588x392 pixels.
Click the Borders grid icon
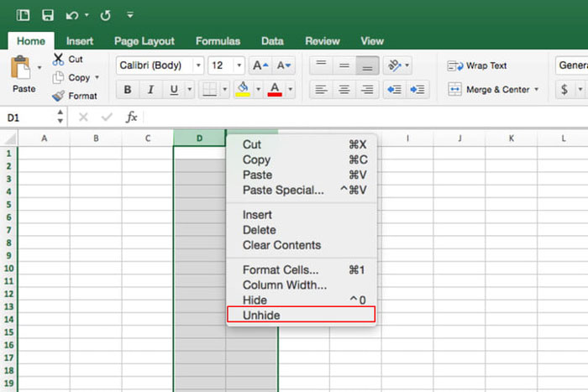[x=209, y=90]
